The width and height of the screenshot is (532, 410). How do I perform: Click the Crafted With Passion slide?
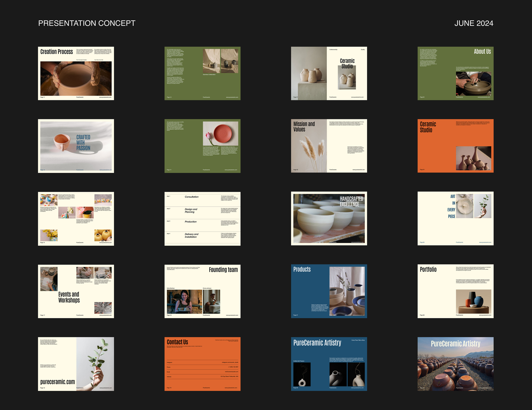pos(76,146)
